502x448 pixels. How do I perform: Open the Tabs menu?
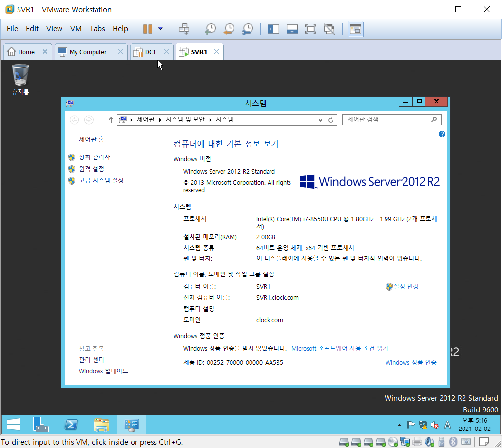[97, 28]
